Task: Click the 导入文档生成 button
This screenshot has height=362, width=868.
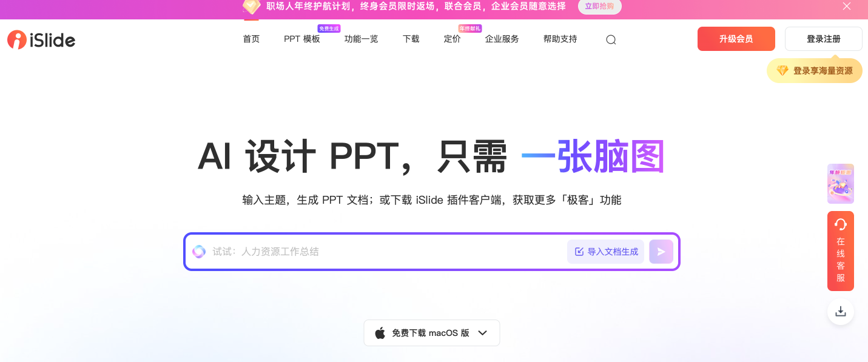Action: pos(605,252)
